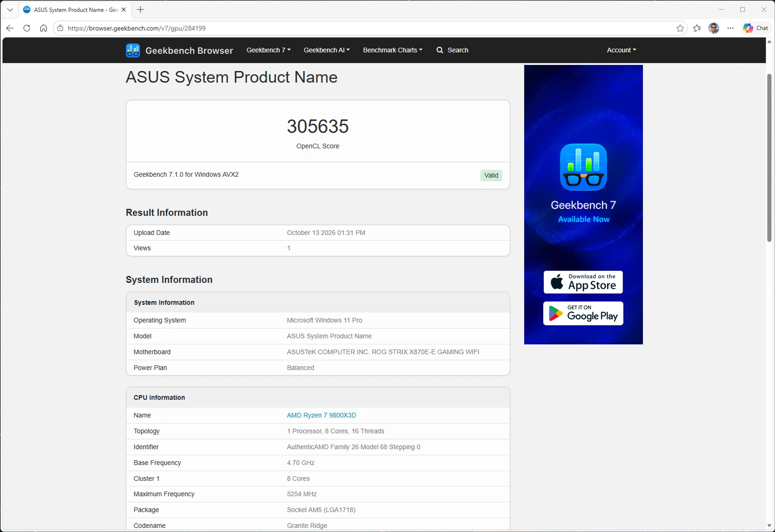
Task: Open Search in the navigation bar
Action: coord(452,50)
